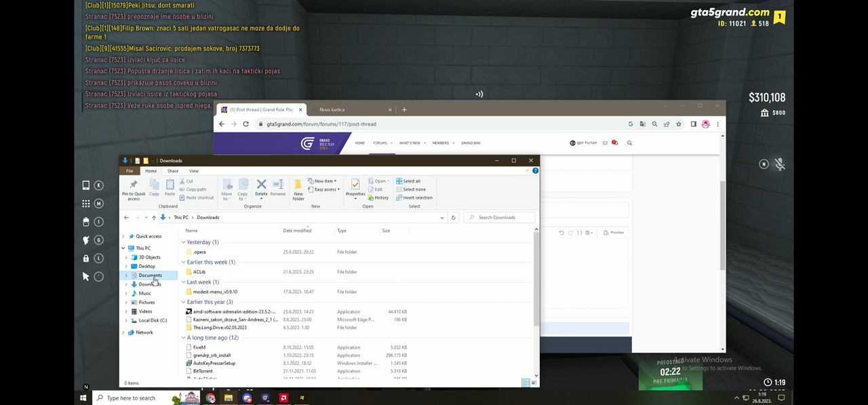Open Chrome from the taskbar

click(x=210, y=398)
